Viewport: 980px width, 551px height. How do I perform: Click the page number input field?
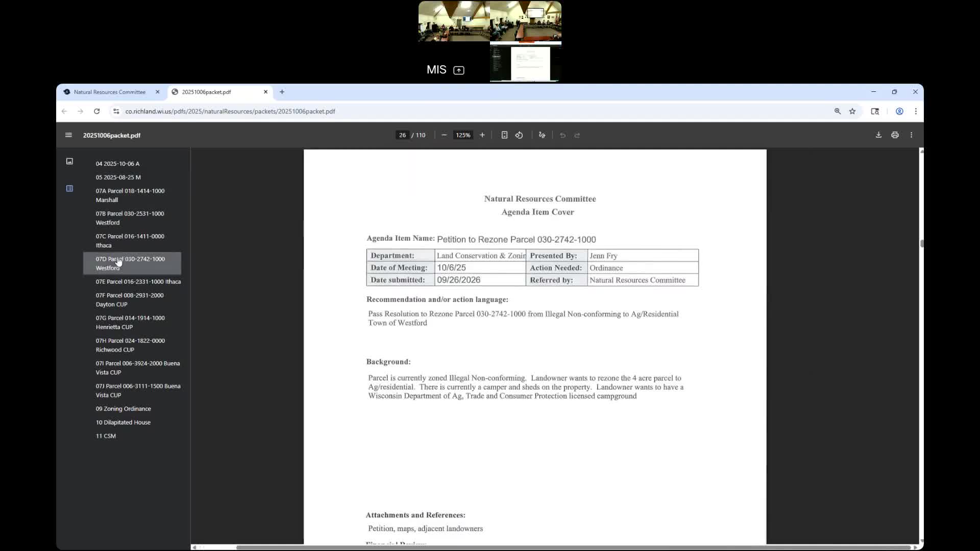tap(402, 135)
